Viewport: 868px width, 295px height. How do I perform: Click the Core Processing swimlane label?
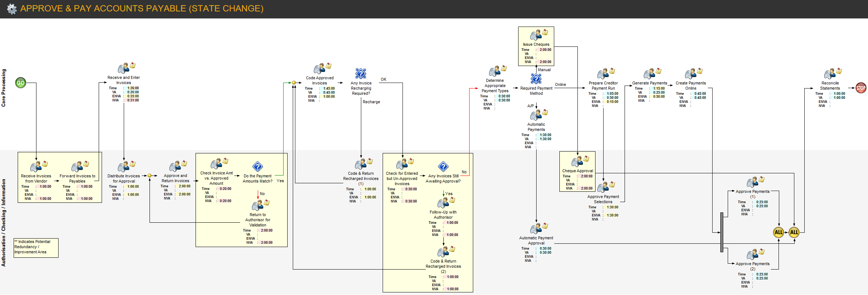click(4, 88)
